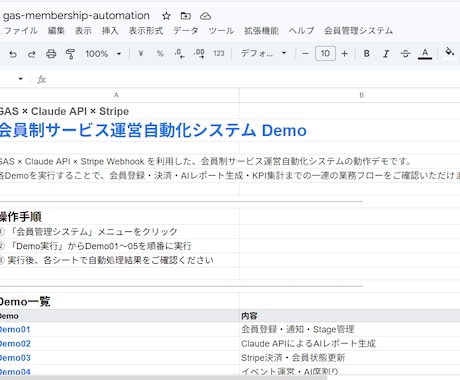Expand the name box dropdown arrow

tap(21, 79)
